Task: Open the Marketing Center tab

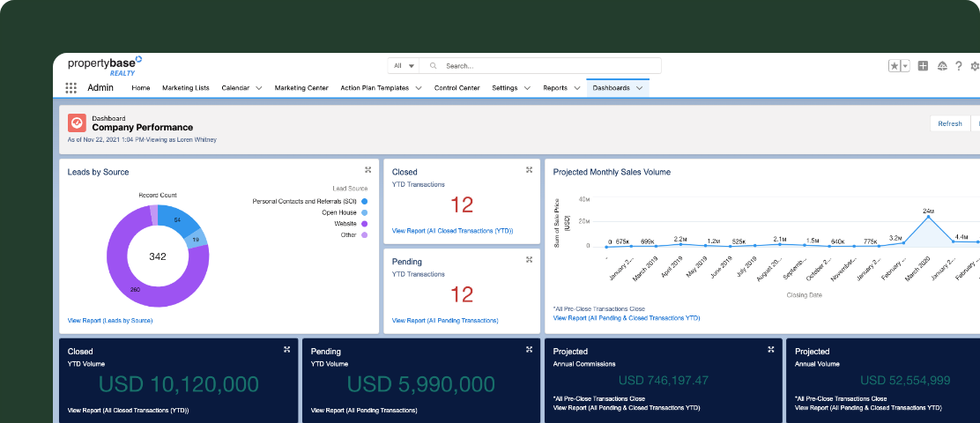Action: (301, 88)
